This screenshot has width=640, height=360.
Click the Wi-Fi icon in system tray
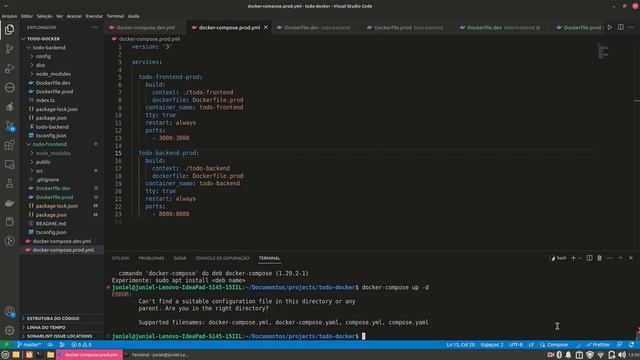[600, 355]
